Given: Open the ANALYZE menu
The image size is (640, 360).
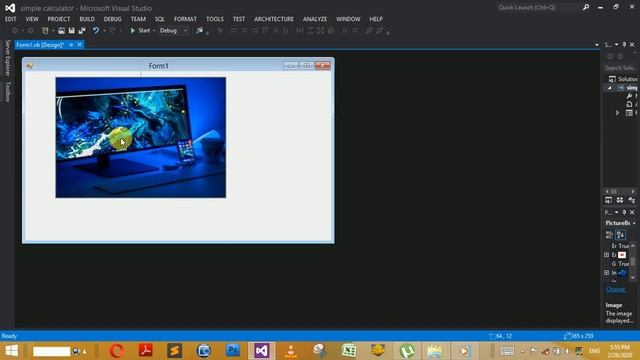Looking at the screenshot, I should 315,19.
